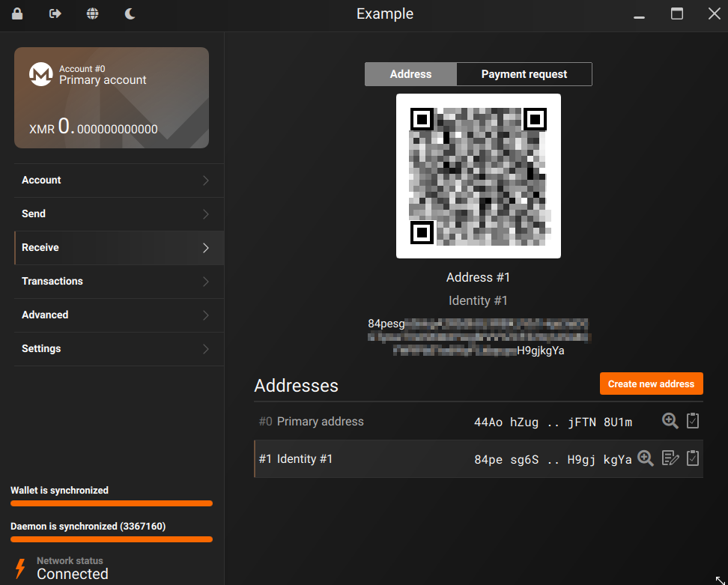Click the XMR balance amount

click(x=94, y=127)
